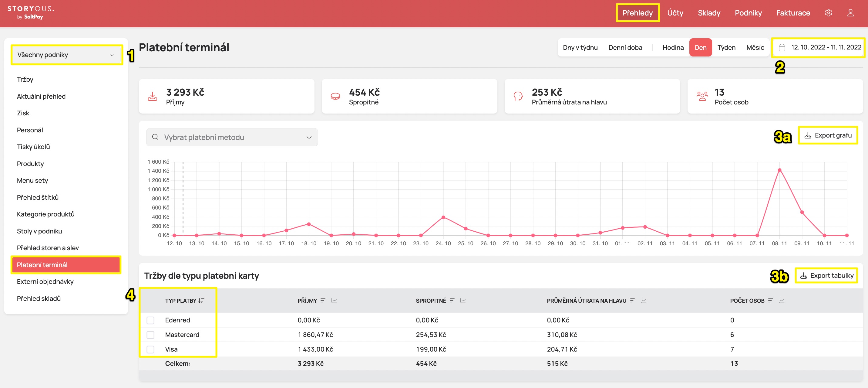Click the Visa tip value 199,00 Kč

(x=431, y=349)
